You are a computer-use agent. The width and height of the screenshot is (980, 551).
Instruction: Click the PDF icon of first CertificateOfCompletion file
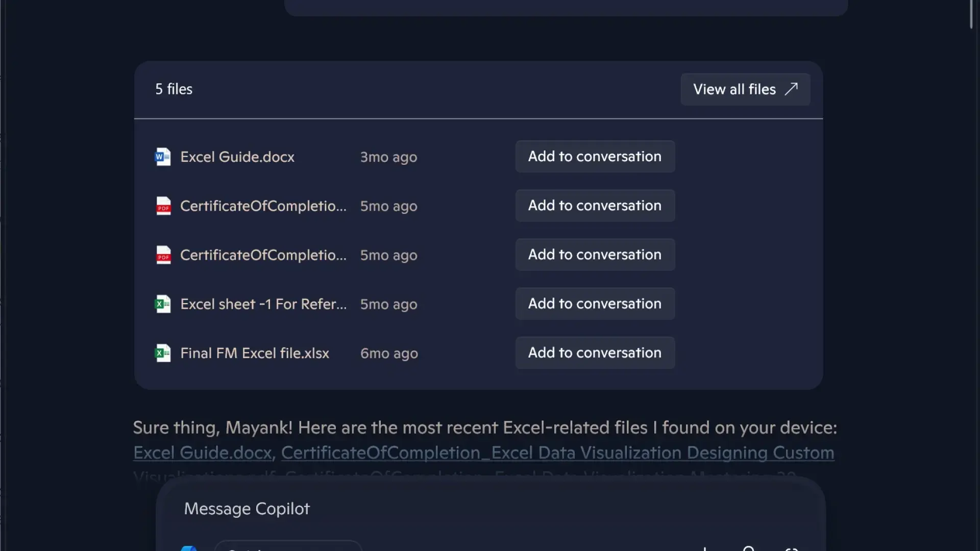click(x=162, y=206)
